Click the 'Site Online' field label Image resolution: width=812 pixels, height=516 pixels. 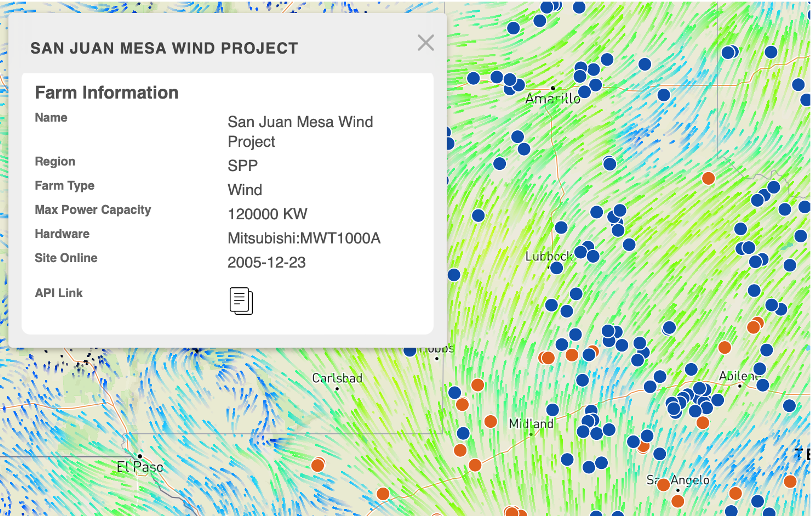click(x=66, y=258)
